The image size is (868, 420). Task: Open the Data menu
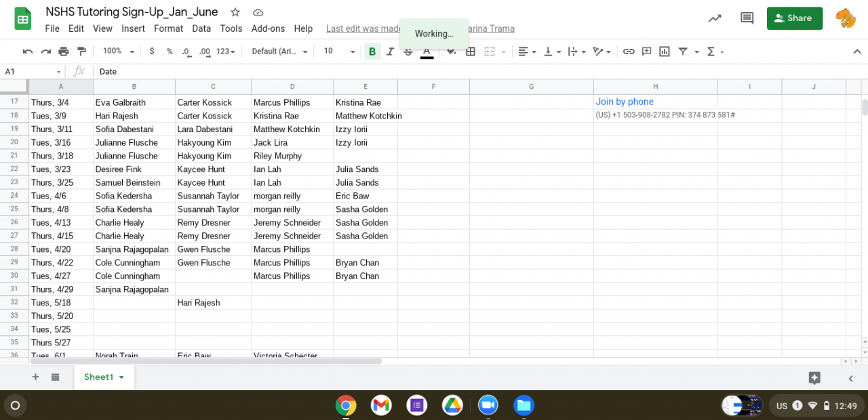(201, 28)
